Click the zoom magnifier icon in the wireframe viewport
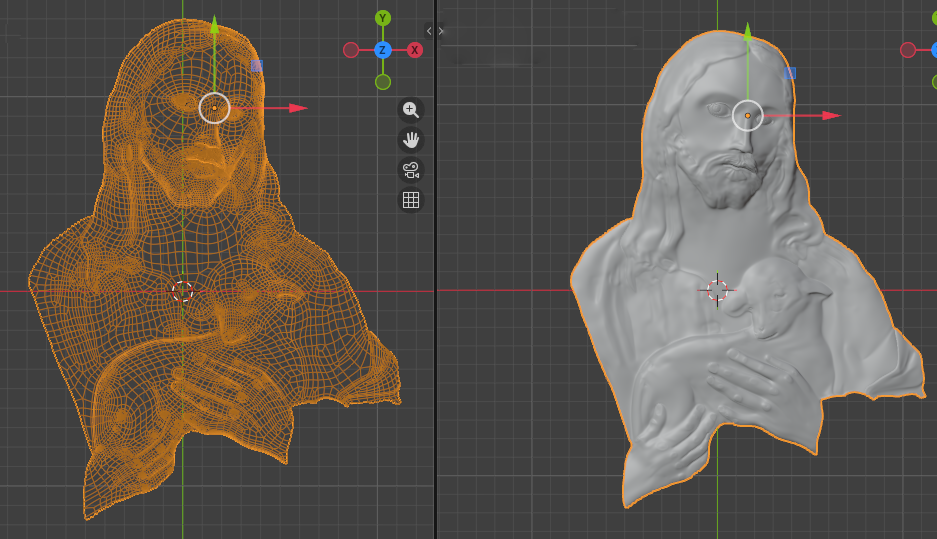 click(x=410, y=110)
